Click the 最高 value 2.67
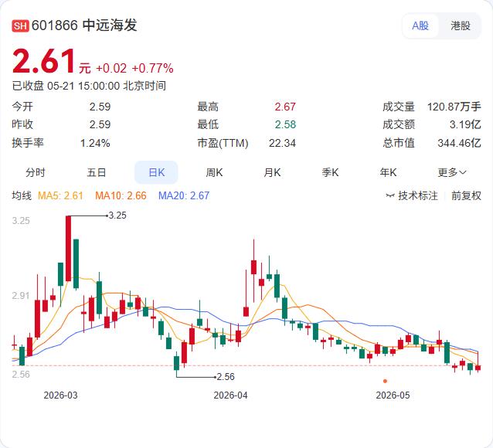The width and height of the screenshot is (493, 448). 285,107
